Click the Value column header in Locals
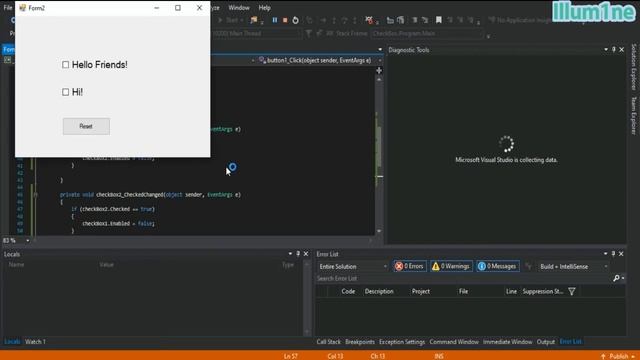 107,264
